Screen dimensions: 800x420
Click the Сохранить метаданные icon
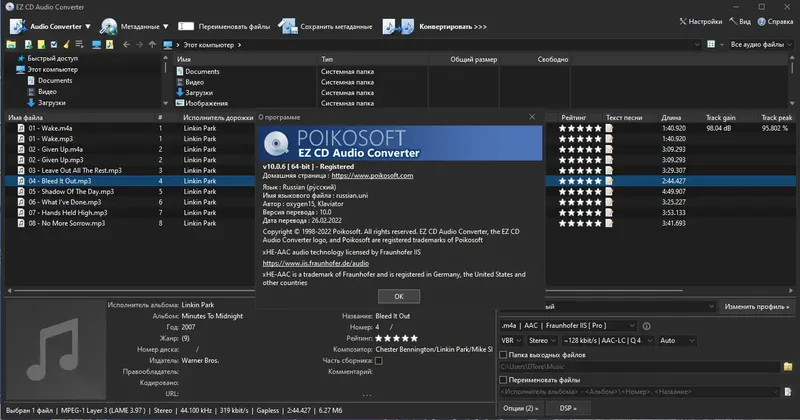tap(287, 26)
